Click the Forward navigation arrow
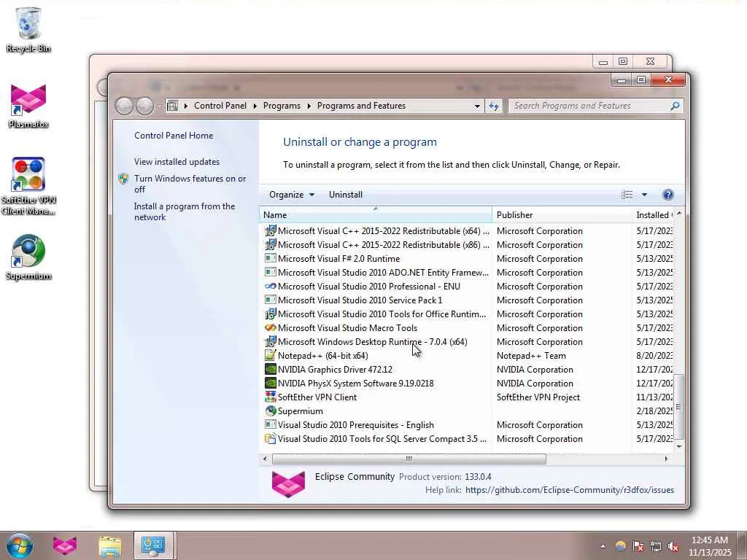 tap(144, 106)
